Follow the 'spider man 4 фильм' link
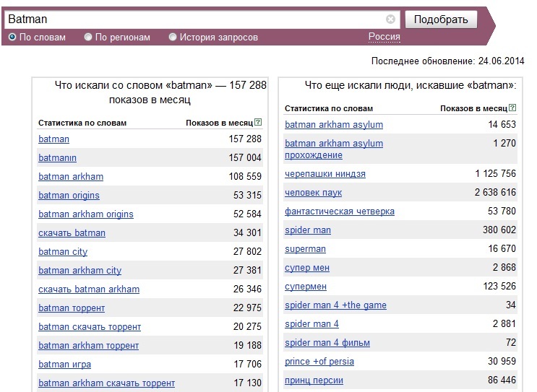The width and height of the screenshot is (537, 392). pos(327,343)
